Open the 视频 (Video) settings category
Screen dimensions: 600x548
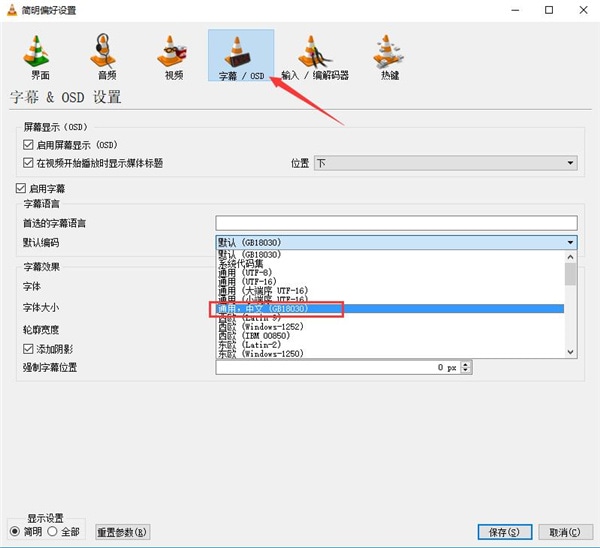(172, 56)
